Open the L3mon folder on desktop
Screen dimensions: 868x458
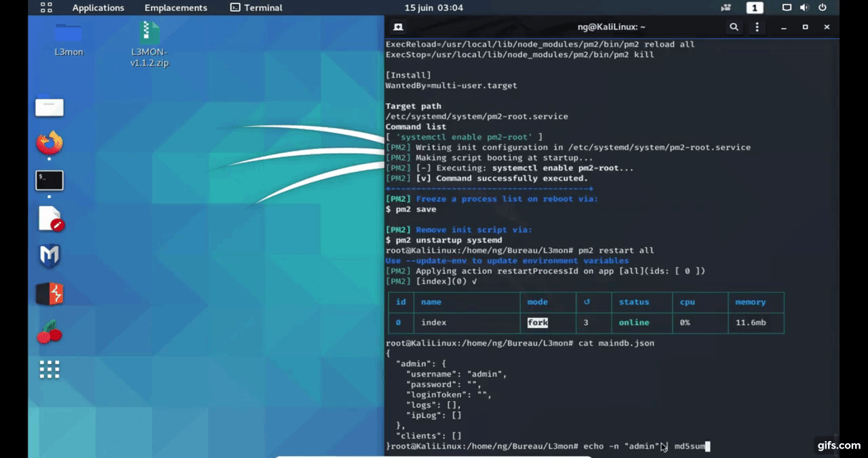(x=68, y=39)
